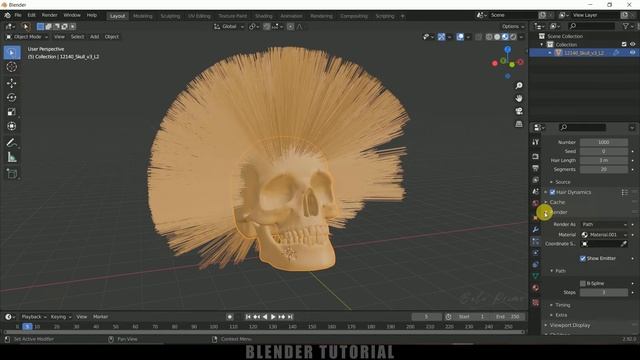The image size is (640, 360).
Task: Click the Coordinate System eyedropper icon
Action: pyautogui.click(x=623, y=244)
